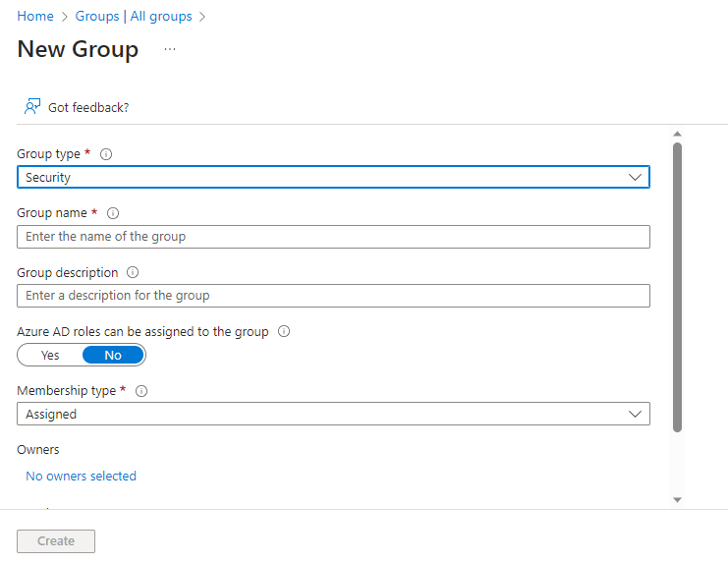Select Yes for Azure AD roles assignment
728x562 pixels.
(50, 355)
